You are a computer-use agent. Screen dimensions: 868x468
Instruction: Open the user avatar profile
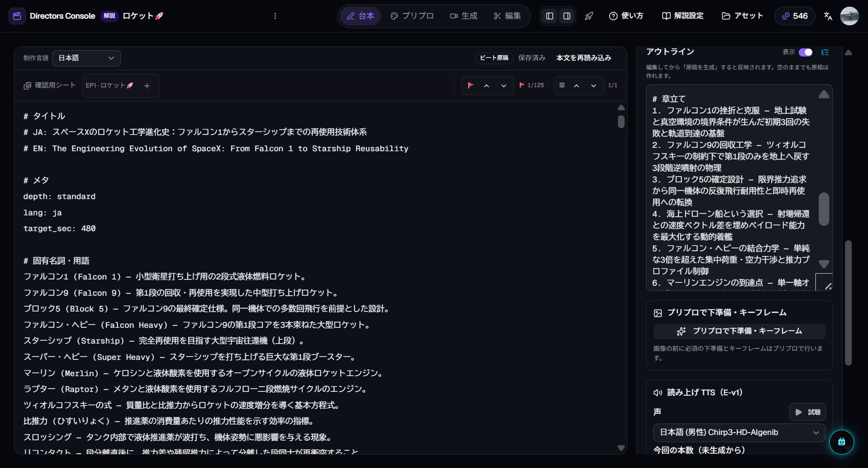(x=849, y=16)
